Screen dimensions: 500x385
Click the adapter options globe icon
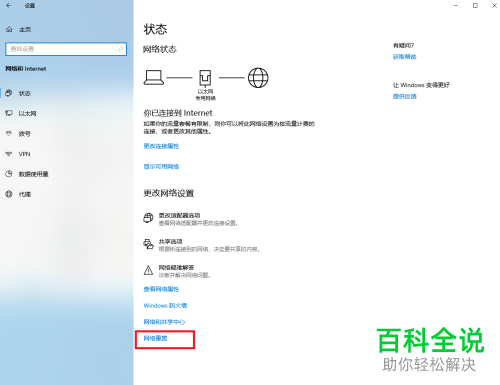(148, 218)
